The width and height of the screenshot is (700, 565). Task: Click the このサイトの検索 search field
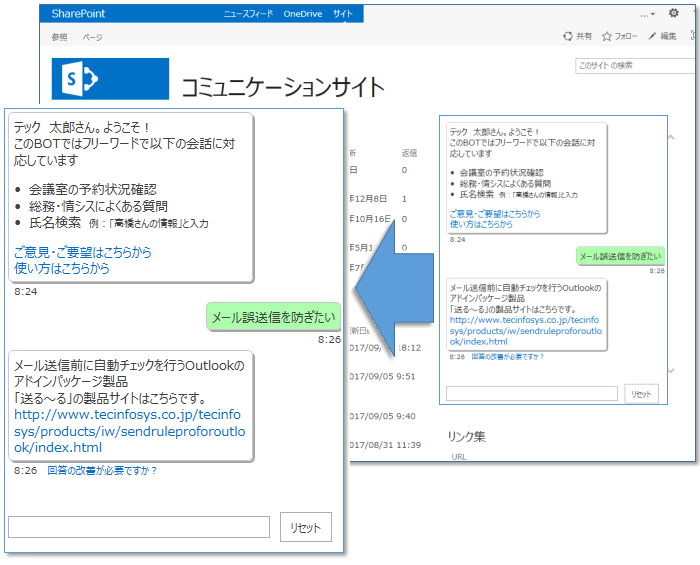pyautogui.click(x=635, y=66)
